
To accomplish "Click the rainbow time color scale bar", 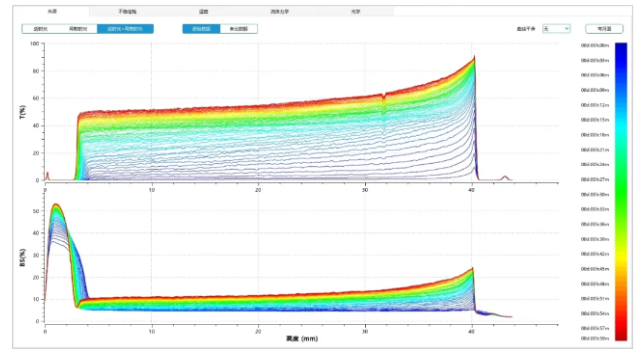I will coord(621,192).
